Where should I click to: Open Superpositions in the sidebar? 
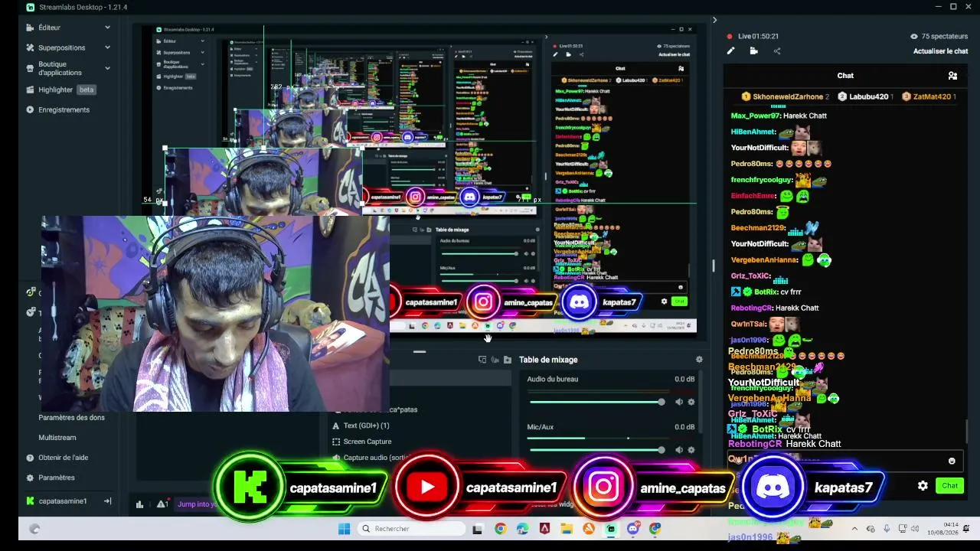coord(62,47)
